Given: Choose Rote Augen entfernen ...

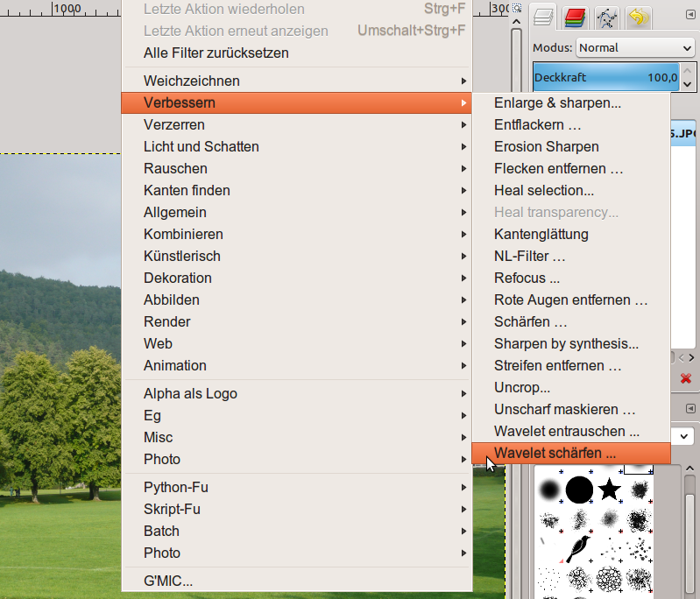Looking at the screenshot, I should tap(571, 300).
